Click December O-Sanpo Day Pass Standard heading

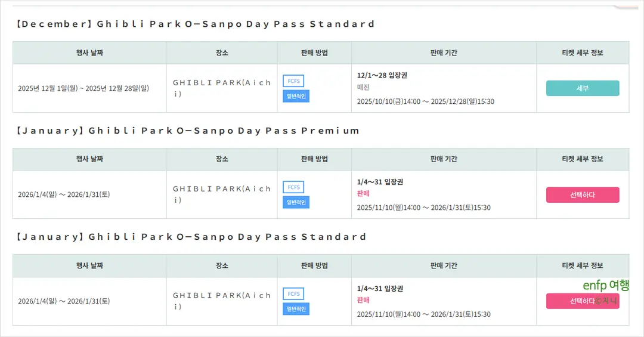[195, 24]
